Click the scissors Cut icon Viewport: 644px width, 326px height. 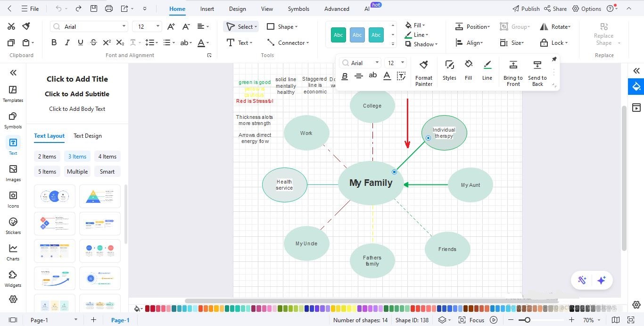pyautogui.click(x=11, y=26)
